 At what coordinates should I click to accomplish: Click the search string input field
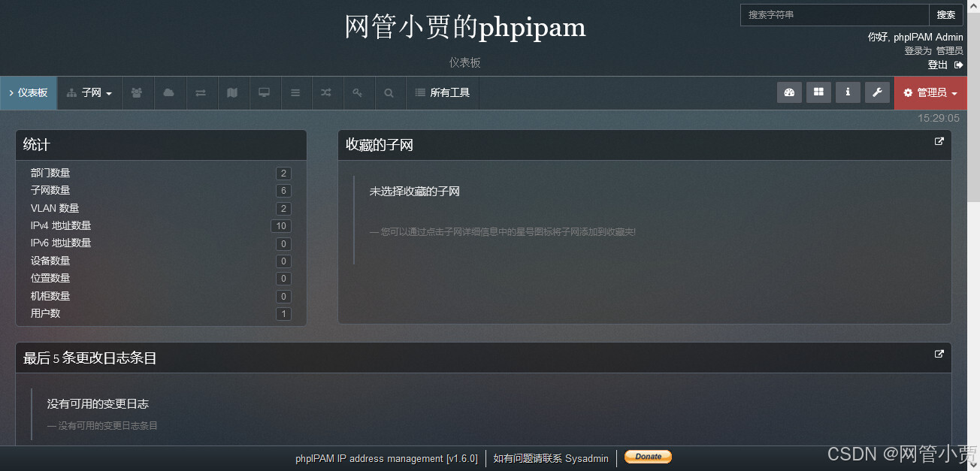tap(834, 15)
